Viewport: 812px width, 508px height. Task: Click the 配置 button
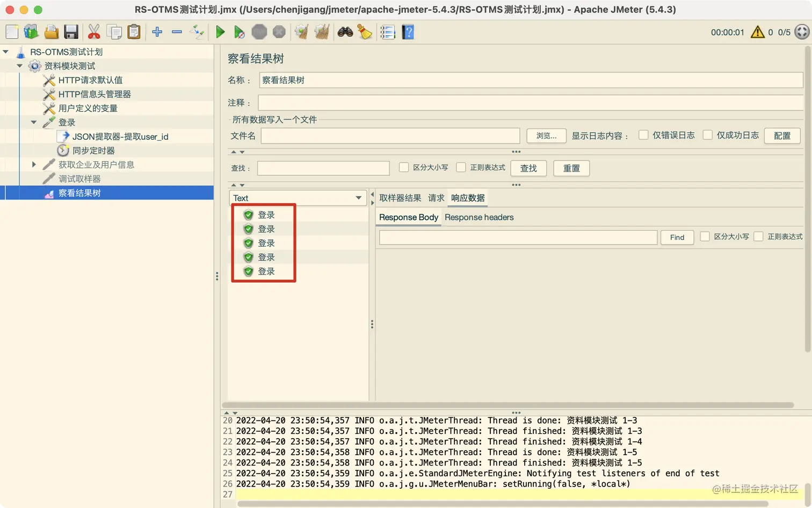[782, 135]
